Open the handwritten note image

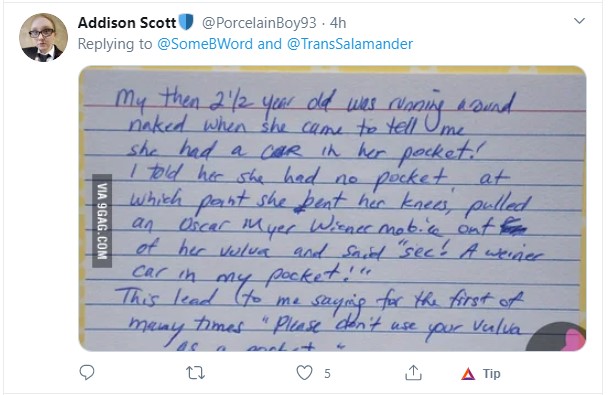click(x=332, y=208)
